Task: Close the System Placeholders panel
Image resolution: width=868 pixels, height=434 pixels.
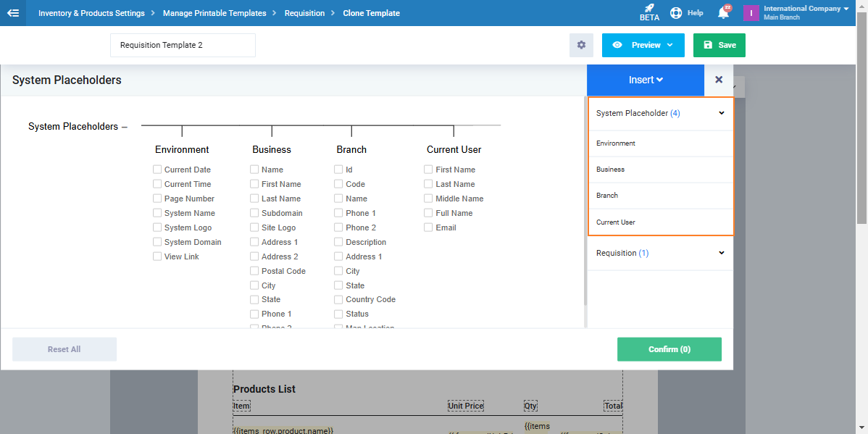Action: (719, 80)
